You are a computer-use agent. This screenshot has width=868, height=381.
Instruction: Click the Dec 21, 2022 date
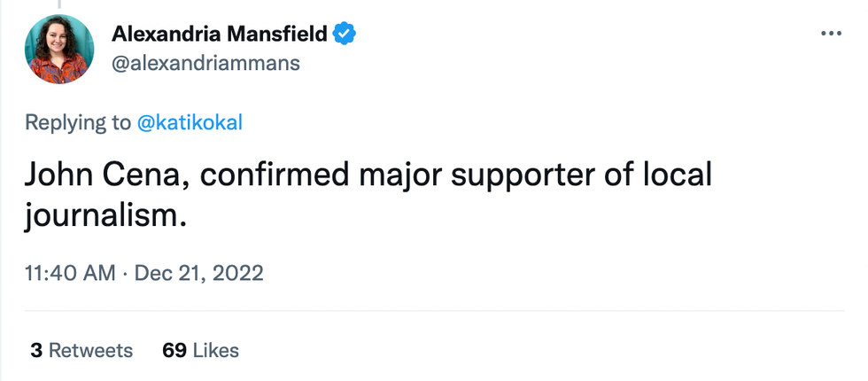click(199, 272)
